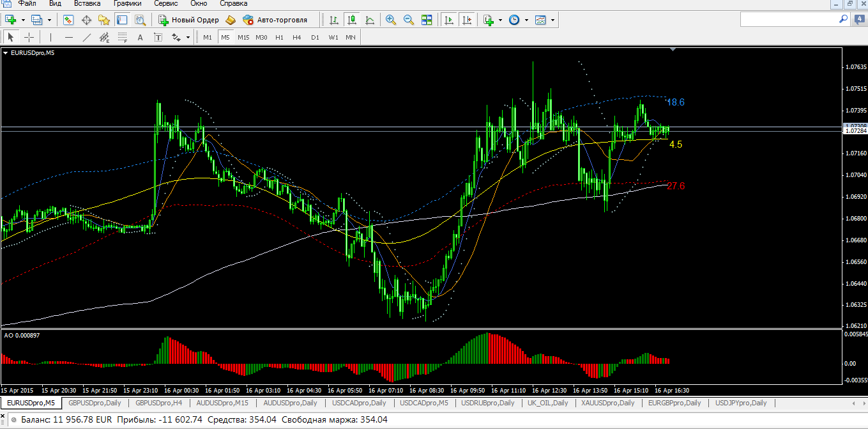868x429 pixels.
Task: Open the Templates dropdown arrow
Action: [x=552, y=20]
